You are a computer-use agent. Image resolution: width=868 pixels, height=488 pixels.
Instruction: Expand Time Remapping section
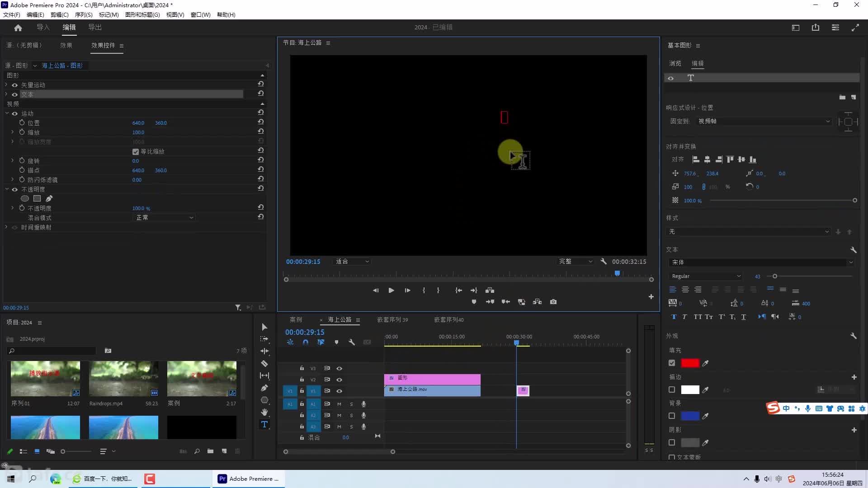[x=6, y=227]
